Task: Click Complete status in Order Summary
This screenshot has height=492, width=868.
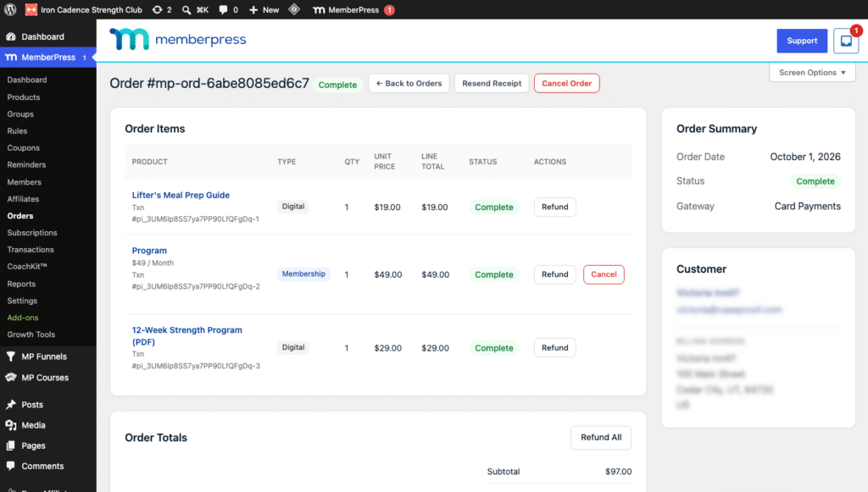Action: [x=815, y=181]
